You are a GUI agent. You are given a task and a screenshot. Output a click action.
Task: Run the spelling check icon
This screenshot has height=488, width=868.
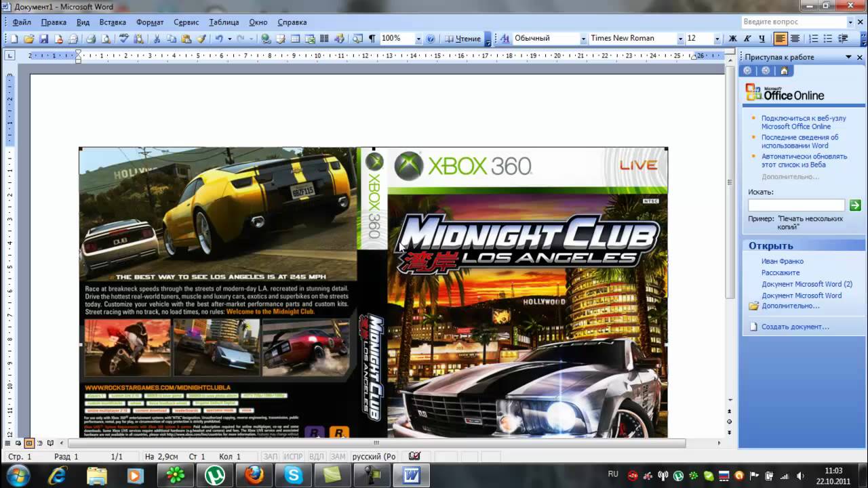coord(124,39)
